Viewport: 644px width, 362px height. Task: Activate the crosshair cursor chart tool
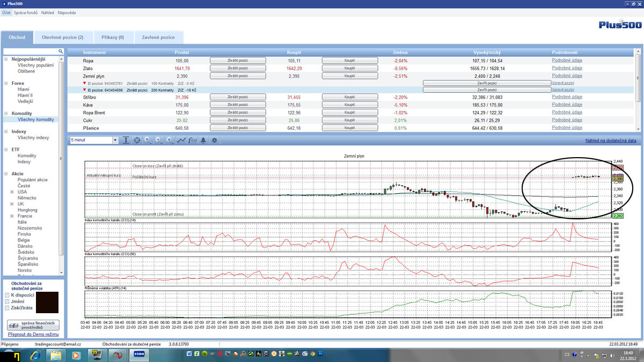click(137, 140)
